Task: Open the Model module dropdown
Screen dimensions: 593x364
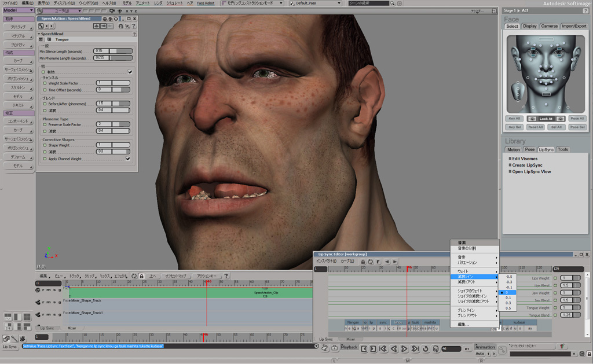Action: 18,10
